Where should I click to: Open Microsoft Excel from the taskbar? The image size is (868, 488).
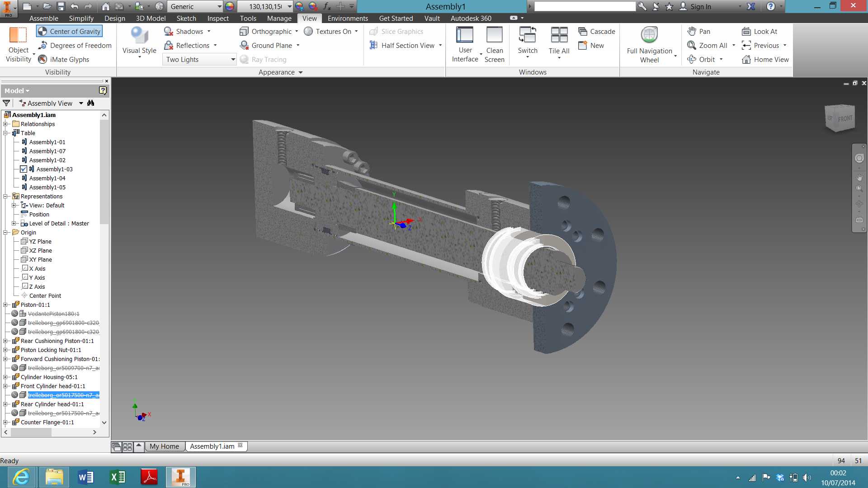[x=118, y=477]
